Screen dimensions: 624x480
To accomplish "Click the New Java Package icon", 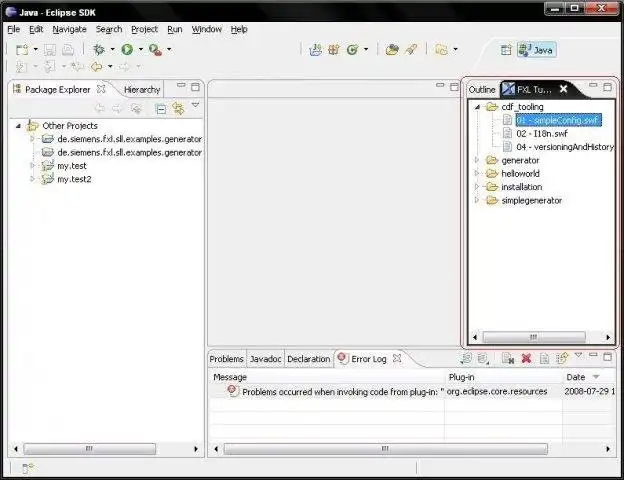I will [x=333, y=50].
